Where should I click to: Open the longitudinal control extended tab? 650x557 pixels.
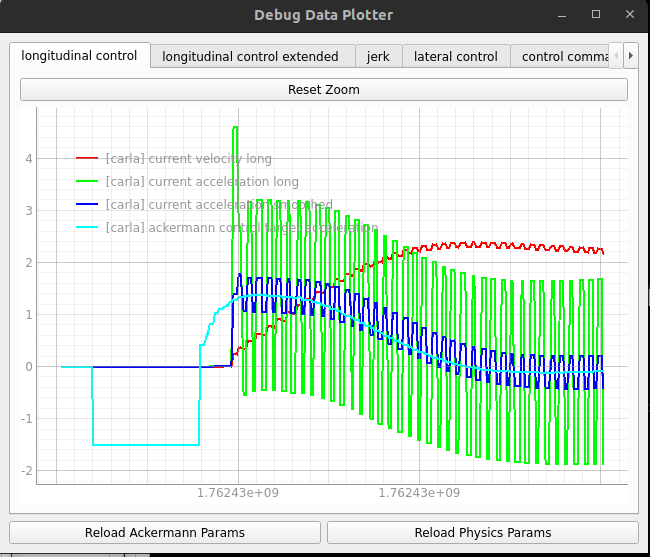(250, 57)
